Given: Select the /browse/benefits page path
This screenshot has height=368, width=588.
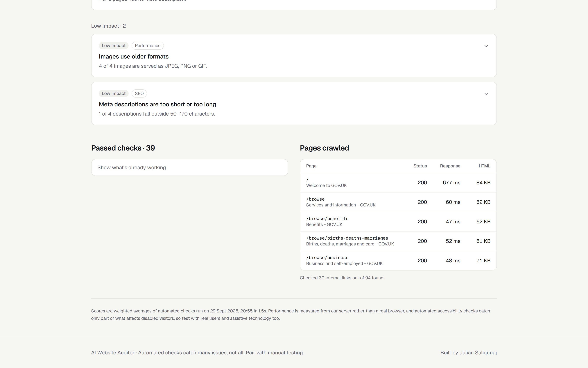Looking at the screenshot, I should tap(327, 219).
